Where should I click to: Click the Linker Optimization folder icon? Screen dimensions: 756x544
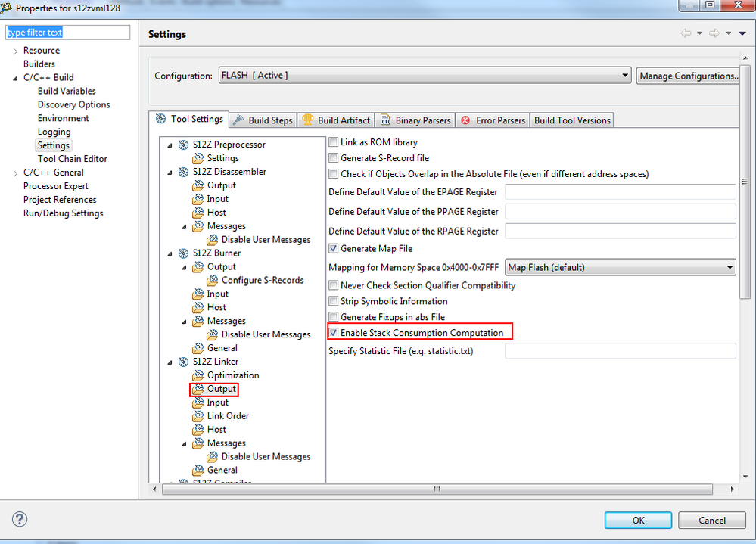198,375
